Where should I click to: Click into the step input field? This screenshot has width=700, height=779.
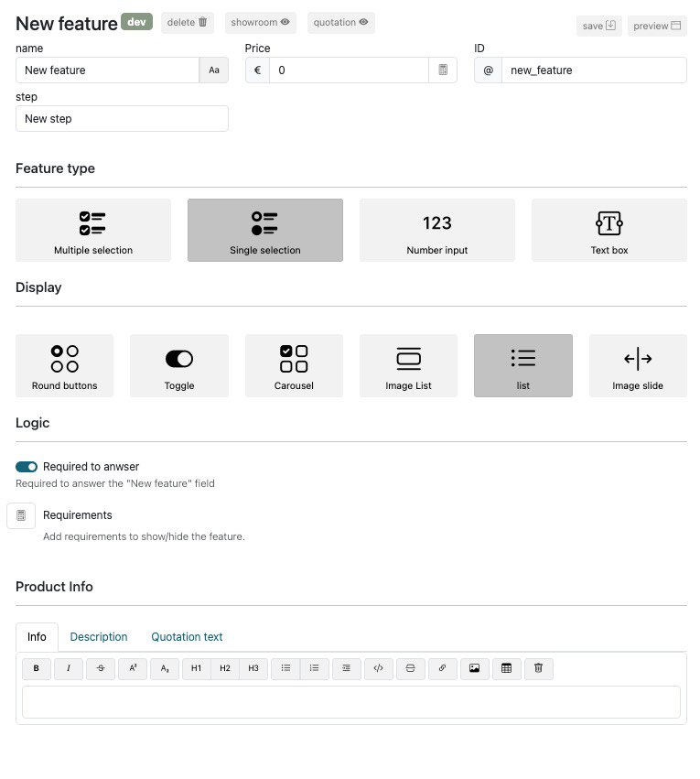coord(122,119)
